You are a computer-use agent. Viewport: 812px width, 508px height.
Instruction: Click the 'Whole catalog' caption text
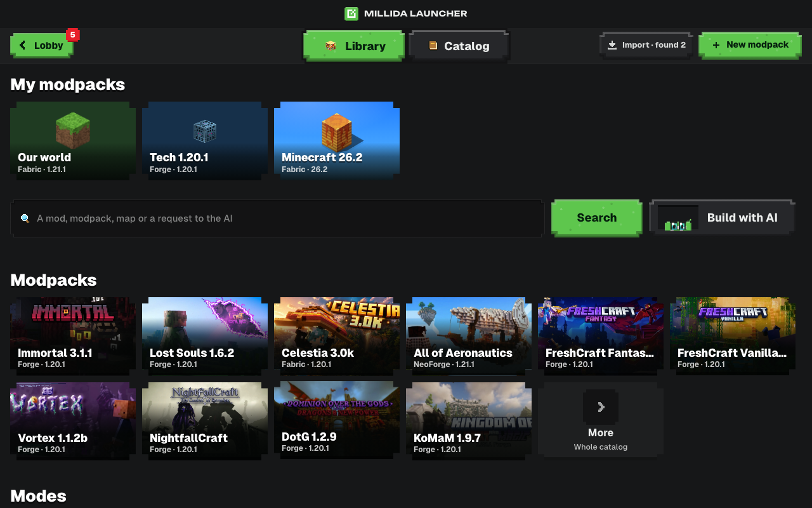(601, 447)
